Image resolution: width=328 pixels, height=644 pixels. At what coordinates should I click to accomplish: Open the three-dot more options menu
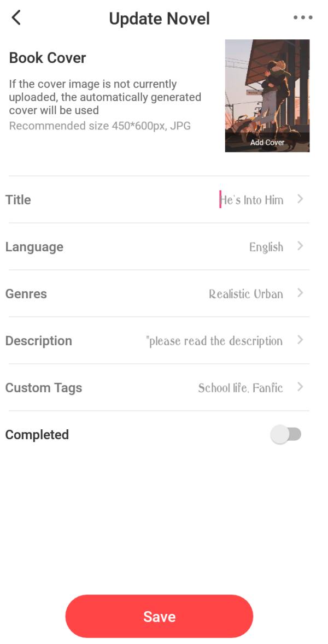point(303,18)
